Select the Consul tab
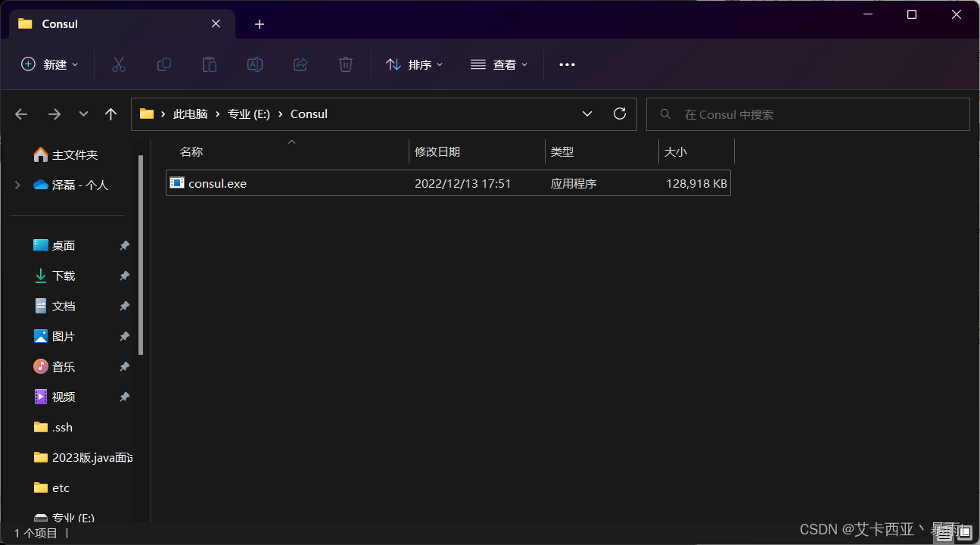The image size is (980, 545). click(122, 23)
